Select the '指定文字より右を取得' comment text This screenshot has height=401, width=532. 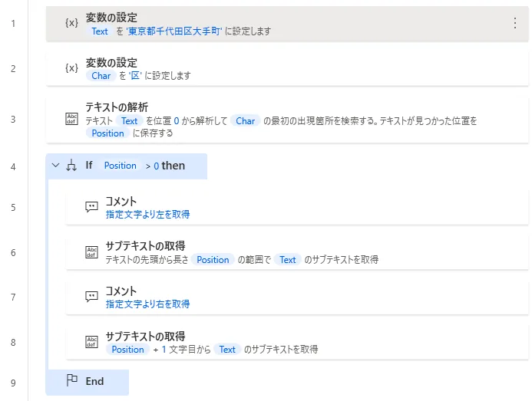coord(147,304)
